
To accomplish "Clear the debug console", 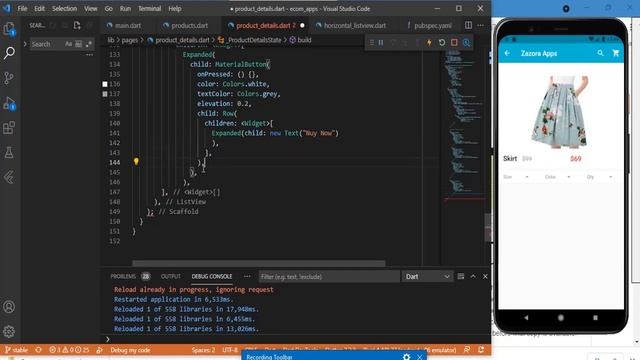I will coord(461,276).
